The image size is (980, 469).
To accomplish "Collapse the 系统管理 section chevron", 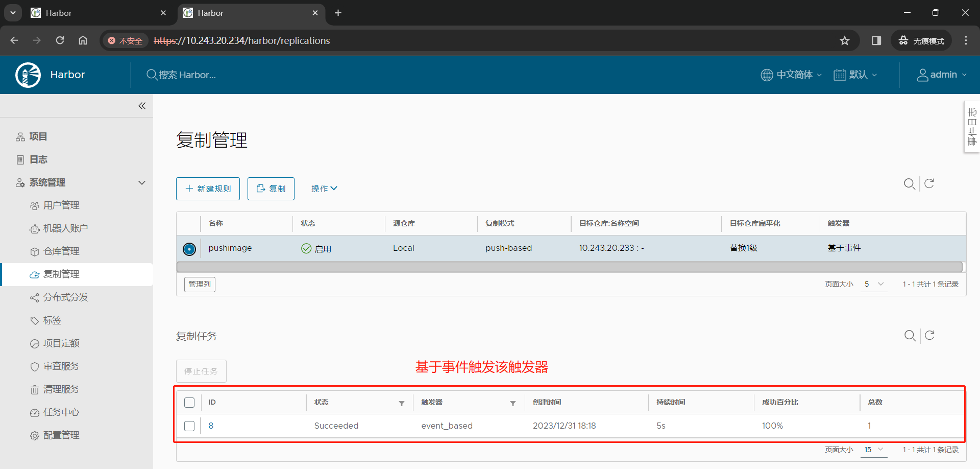I will [142, 182].
